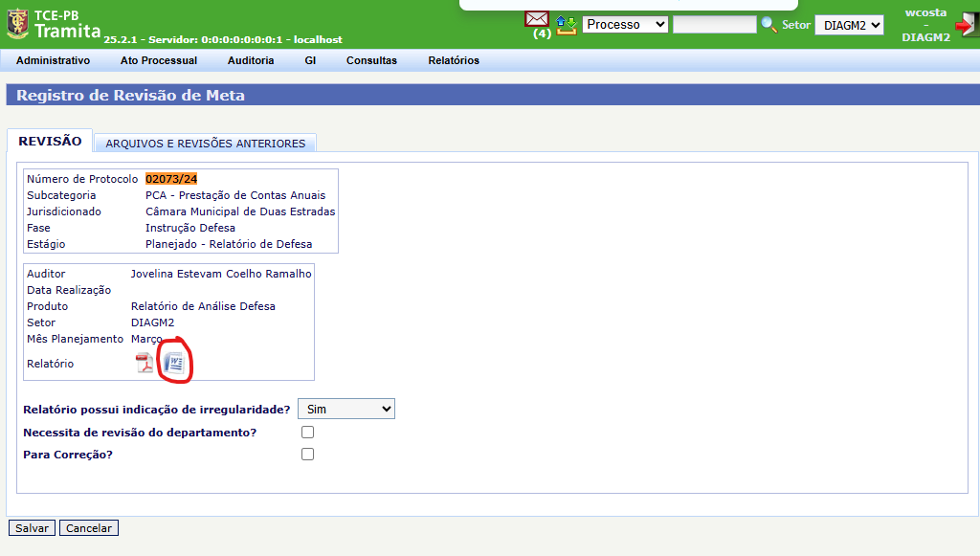980x556 pixels.
Task: Click 'Planejado - Relatório de Defesa' value
Action: pos(229,244)
